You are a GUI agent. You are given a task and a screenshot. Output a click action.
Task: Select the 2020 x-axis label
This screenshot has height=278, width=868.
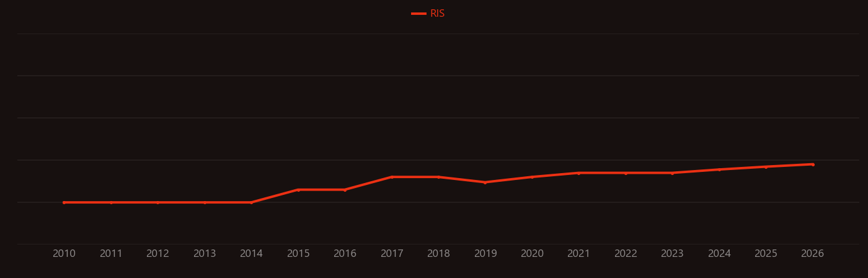(532, 254)
